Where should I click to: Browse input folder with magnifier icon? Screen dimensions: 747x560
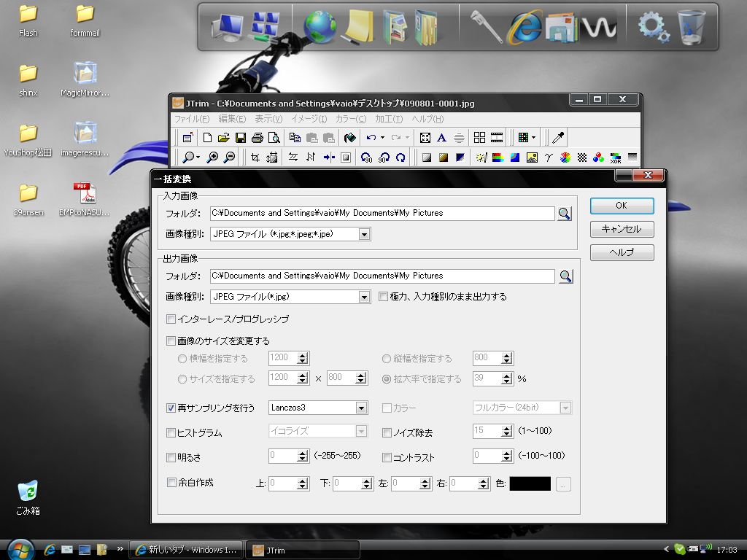565,214
